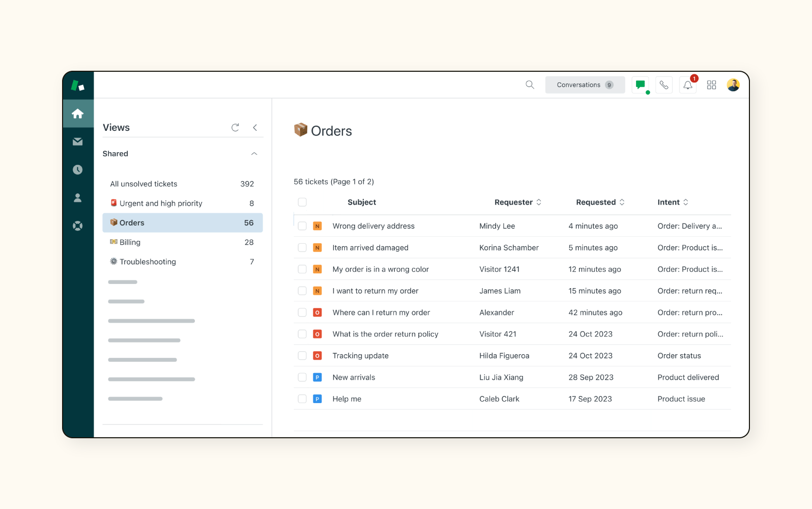Open the phone call icon

[x=664, y=85]
